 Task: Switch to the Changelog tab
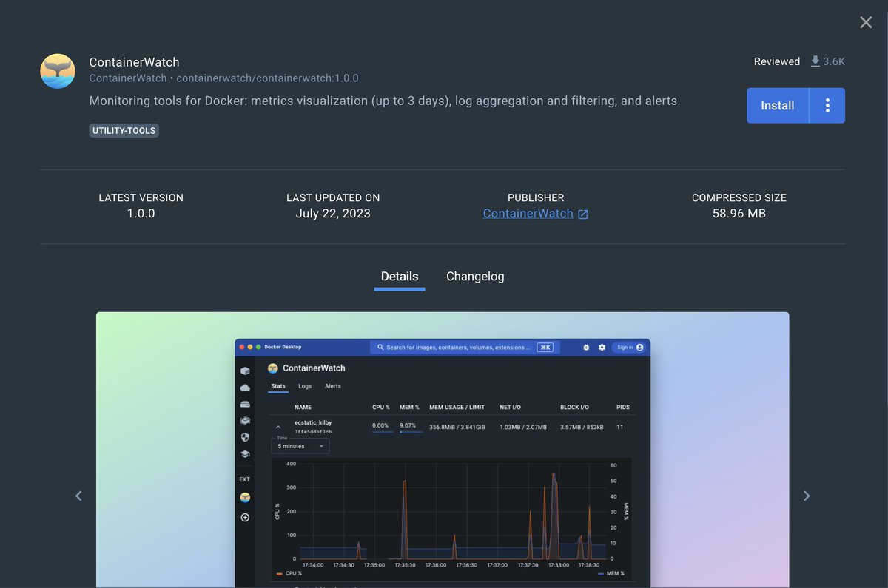(x=475, y=277)
